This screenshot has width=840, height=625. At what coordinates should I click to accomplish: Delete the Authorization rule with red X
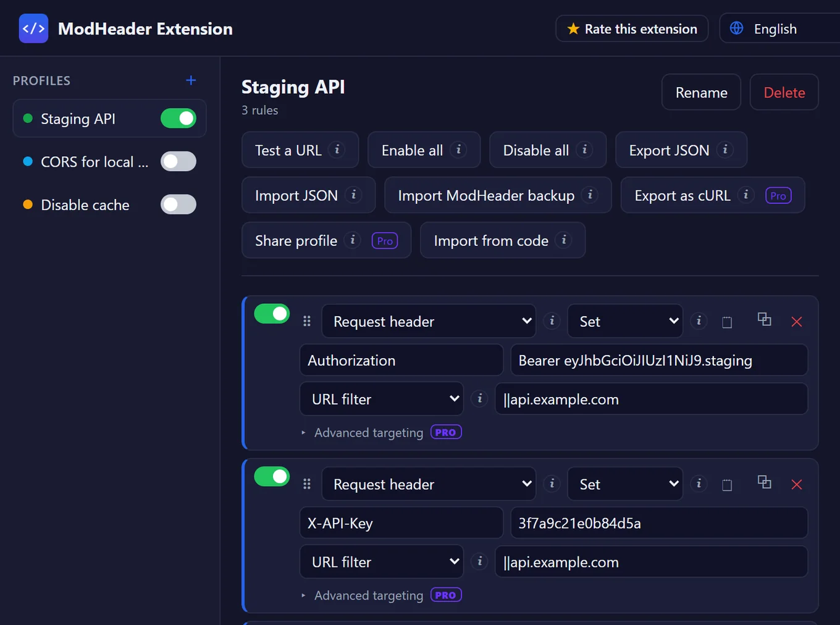point(797,322)
